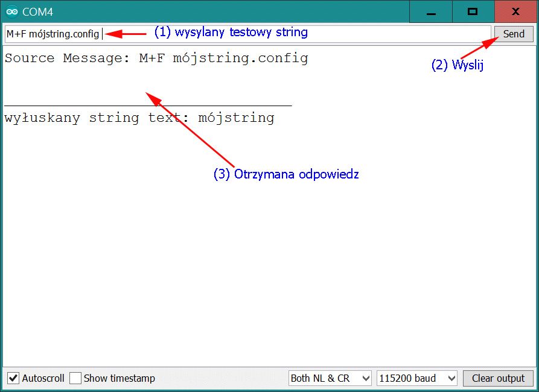This screenshot has width=539, height=392.
Task: Click the maximize icon on the COM4 window
Action: point(471,11)
